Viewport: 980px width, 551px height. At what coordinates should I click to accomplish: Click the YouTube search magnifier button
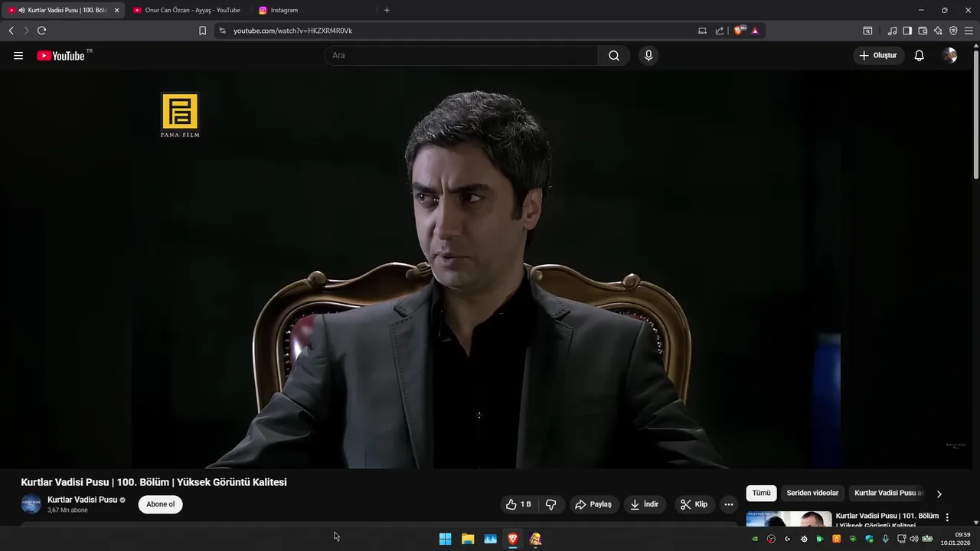(x=614, y=56)
